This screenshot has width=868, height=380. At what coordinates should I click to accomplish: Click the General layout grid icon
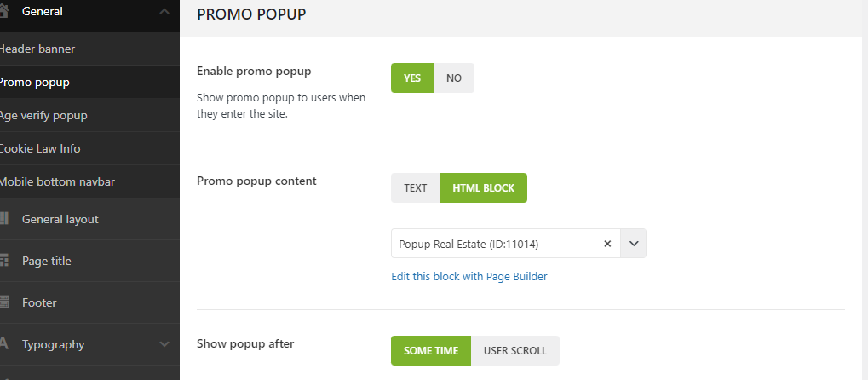[x=4, y=219]
